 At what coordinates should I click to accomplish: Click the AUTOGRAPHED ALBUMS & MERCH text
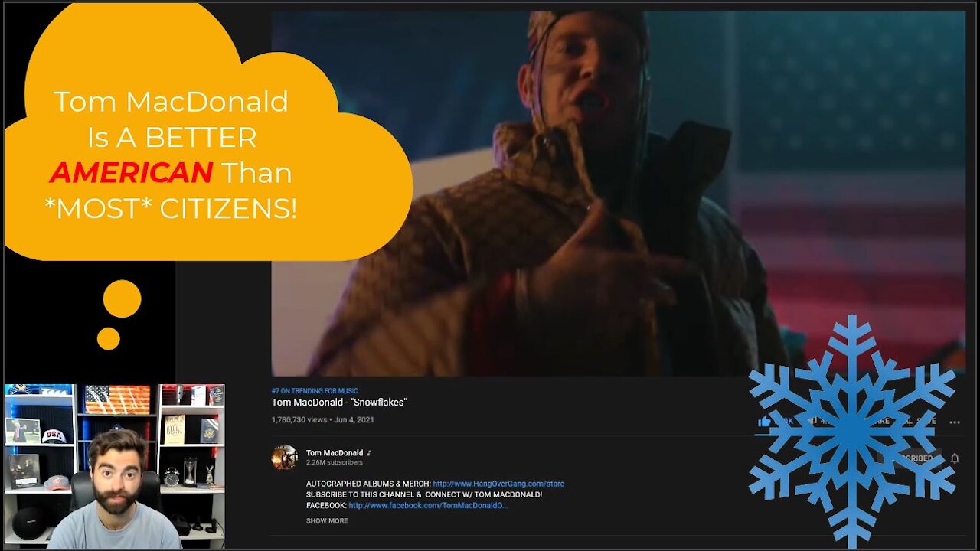[x=368, y=484]
